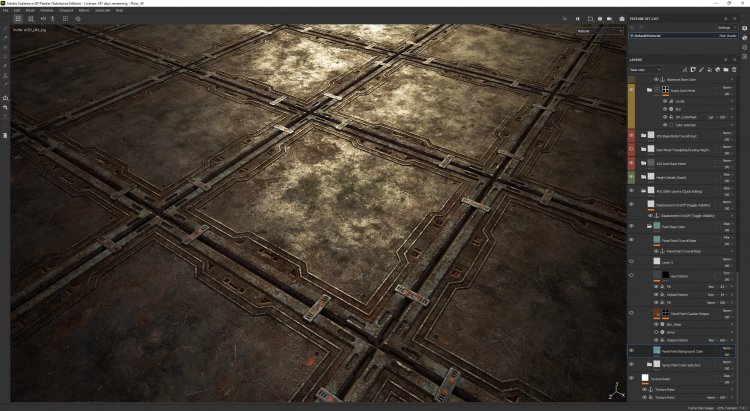Hide the Paint Base Color folder
The width and height of the screenshot is (750, 411).
[x=631, y=226]
